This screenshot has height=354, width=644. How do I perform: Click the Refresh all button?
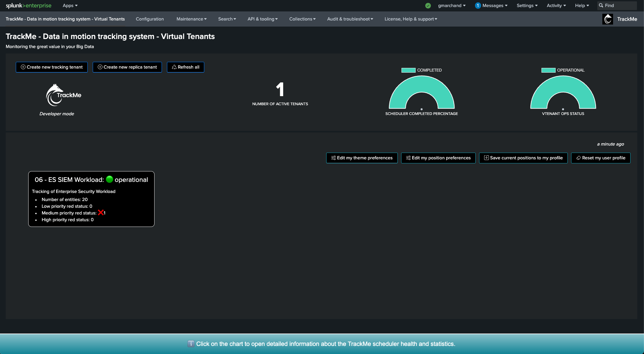(185, 67)
